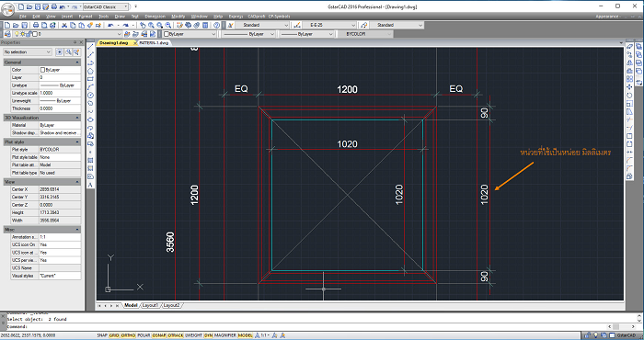Select the Line tool in Draw toolbar
644x340 pixels.
91,46
